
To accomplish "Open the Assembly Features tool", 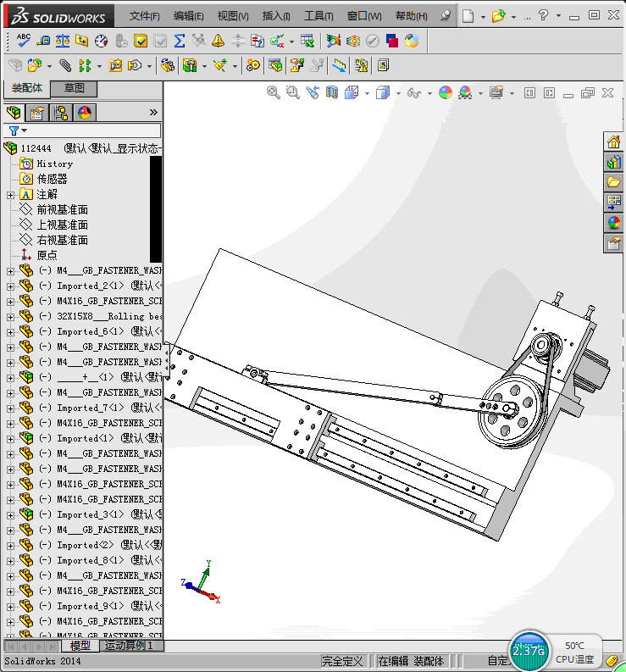I will coord(190,65).
